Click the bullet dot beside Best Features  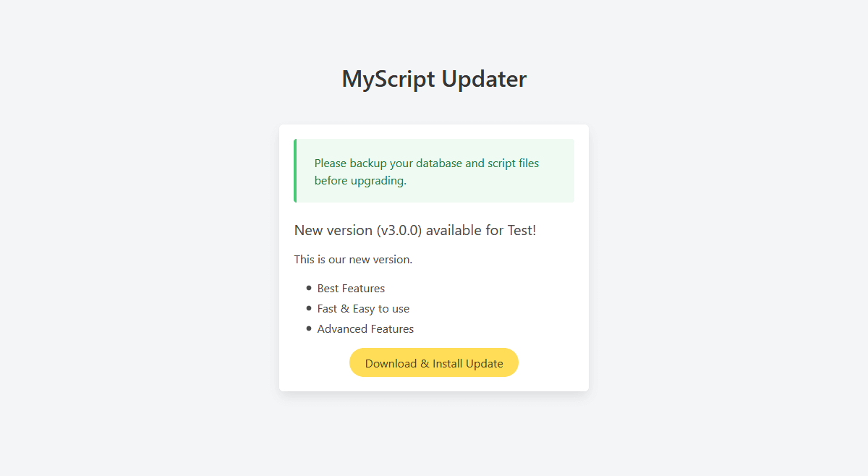310,288
